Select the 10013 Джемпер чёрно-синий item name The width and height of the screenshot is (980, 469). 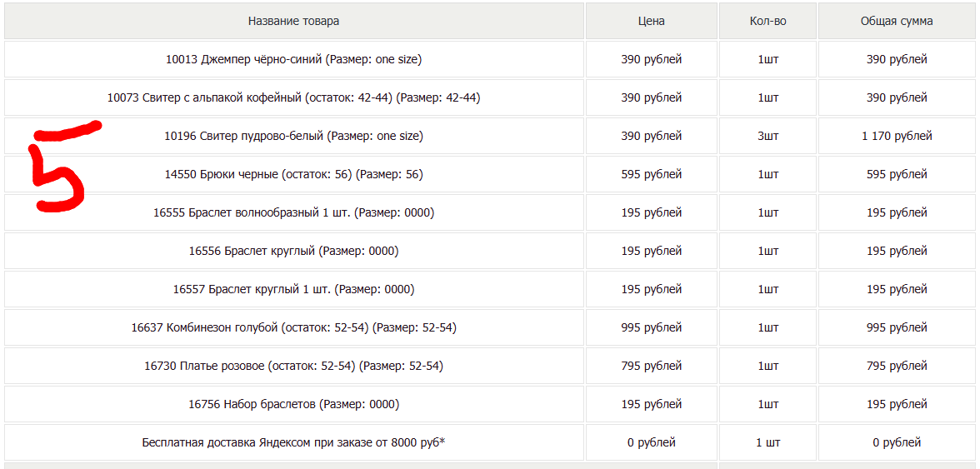point(293,59)
